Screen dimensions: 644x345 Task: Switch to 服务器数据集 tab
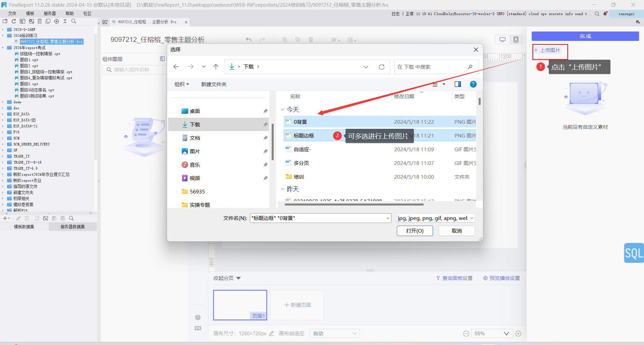73,227
